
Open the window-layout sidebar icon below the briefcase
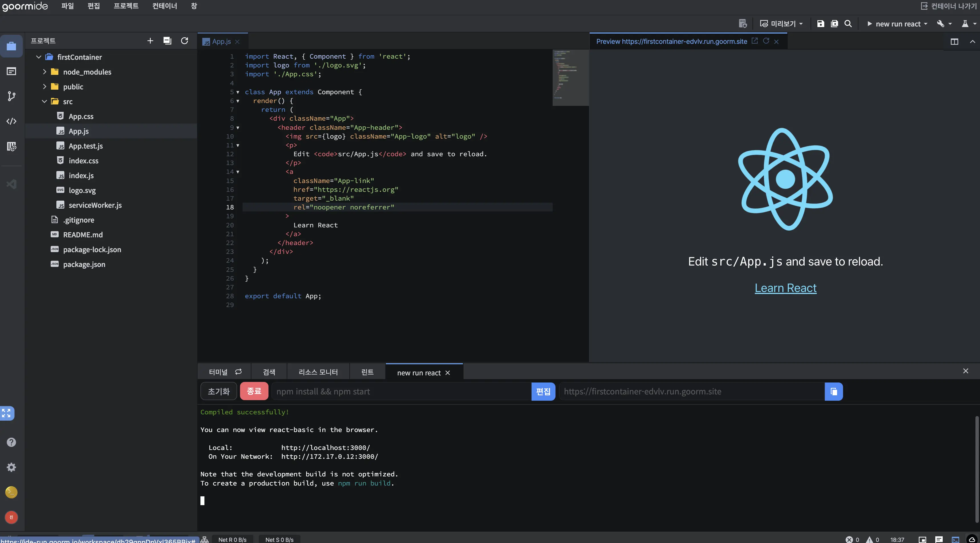click(11, 71)
